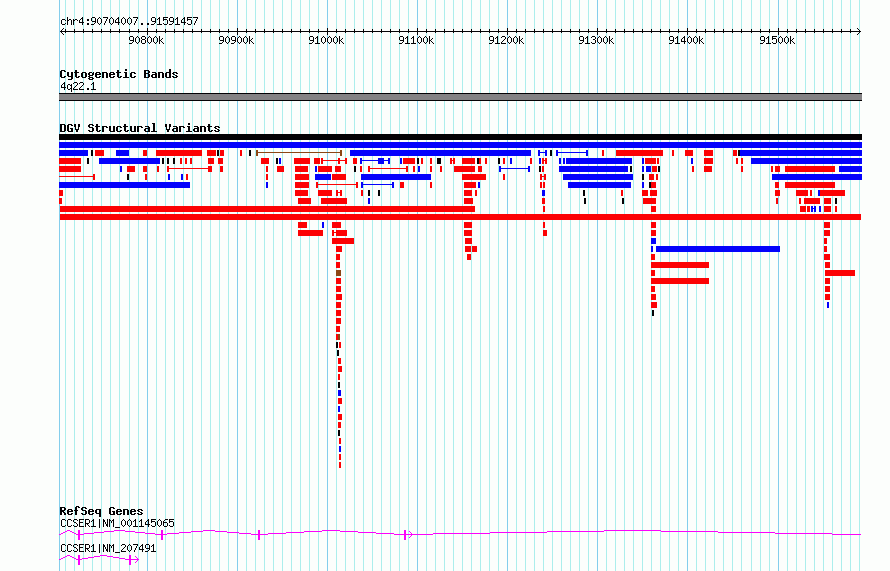890x571 pixels.
Task: Select the 4q22.1 band label
Action: click(78, 86)
